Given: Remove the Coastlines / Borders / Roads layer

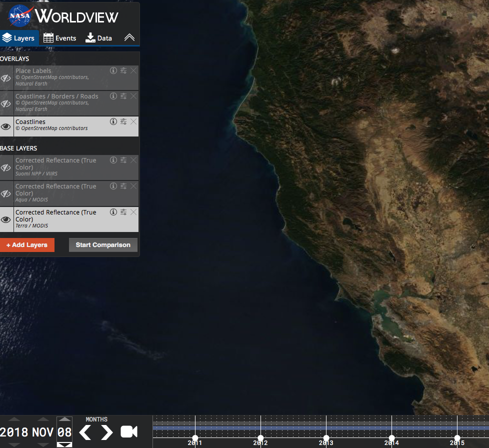Looking at the screenshot, I should point(133,96).
